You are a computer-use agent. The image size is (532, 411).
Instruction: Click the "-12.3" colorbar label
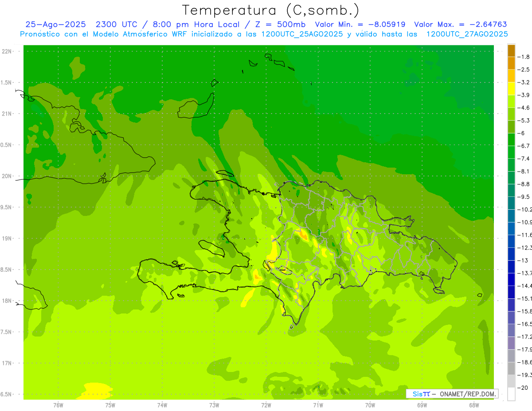[525, 247]
